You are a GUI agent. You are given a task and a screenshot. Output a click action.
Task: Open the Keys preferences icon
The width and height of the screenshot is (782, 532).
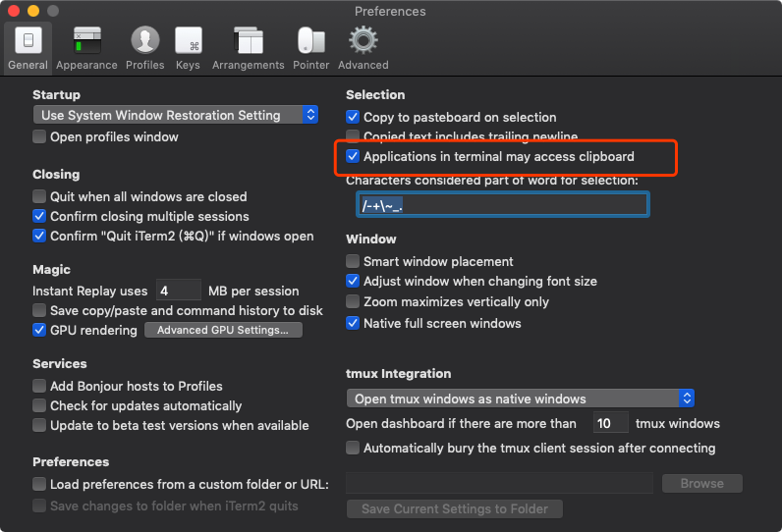pyautogui.click(x=189, y=40)
